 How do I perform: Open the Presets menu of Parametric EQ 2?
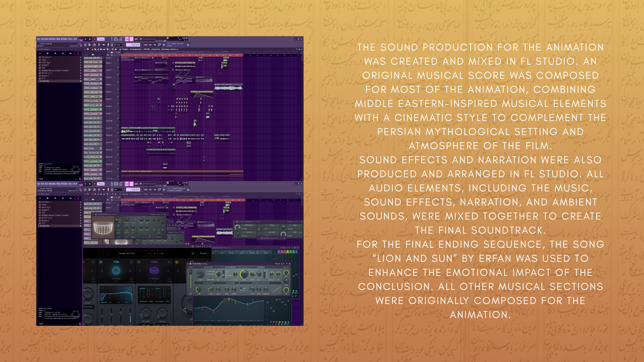tap(283, 248)
